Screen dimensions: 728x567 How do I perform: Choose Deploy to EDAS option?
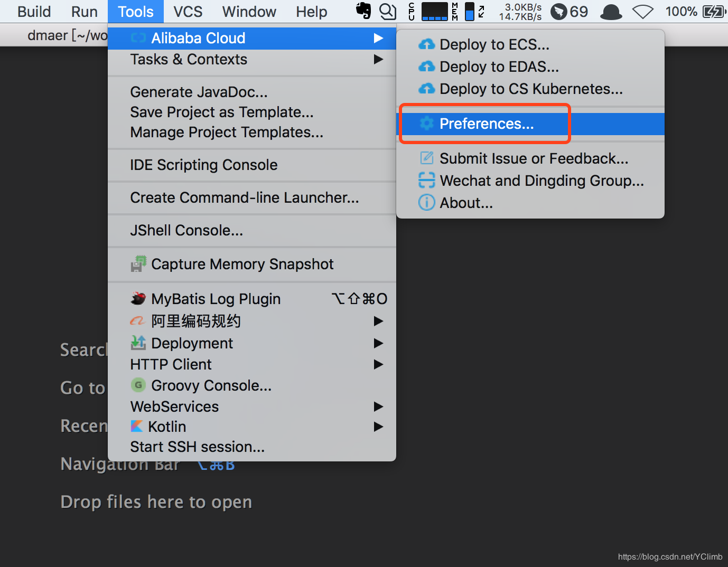click(499, 67)
